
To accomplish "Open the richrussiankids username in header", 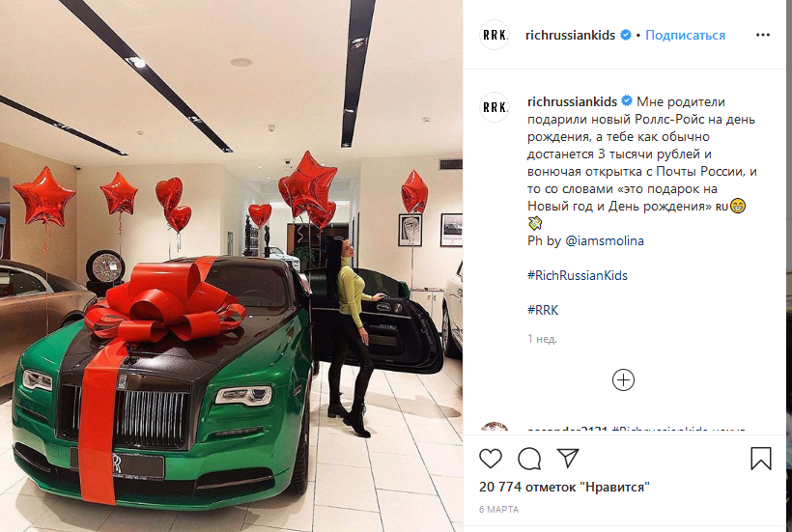I will (570, 35).
